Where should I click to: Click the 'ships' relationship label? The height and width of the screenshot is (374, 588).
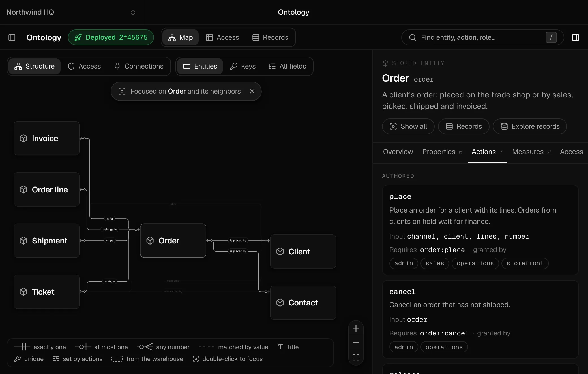coord(110,240)
